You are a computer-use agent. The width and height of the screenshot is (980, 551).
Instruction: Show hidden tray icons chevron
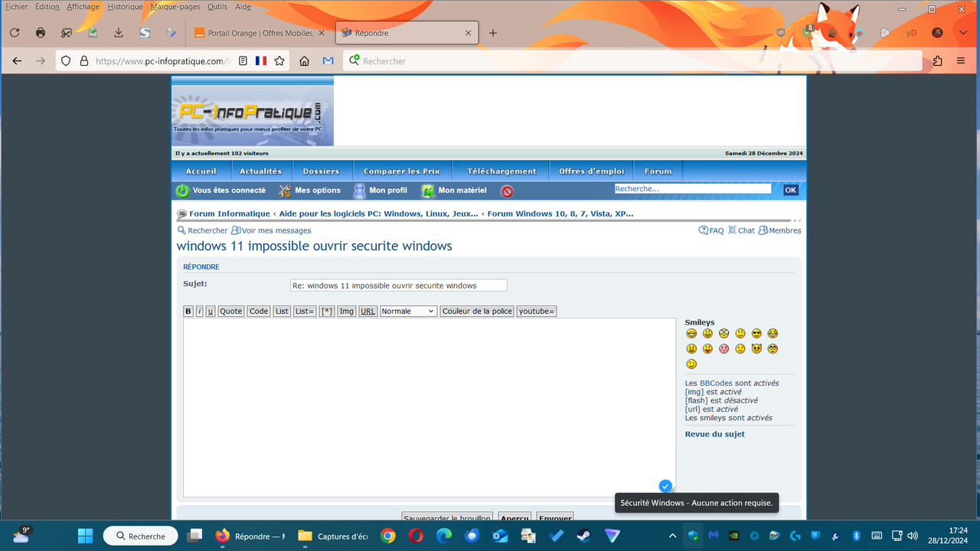click(673, 536)
